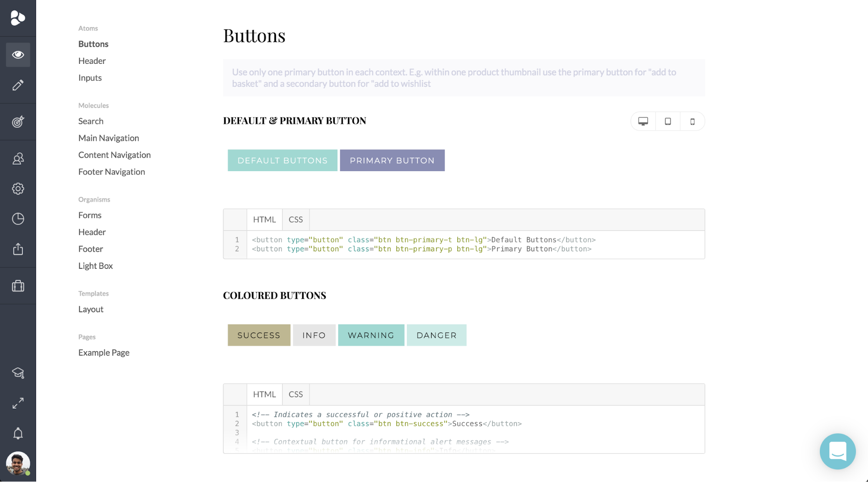Switch to mobile preview mode
The width and height of the screenshot is (868, 482).
tap(692, 121)
